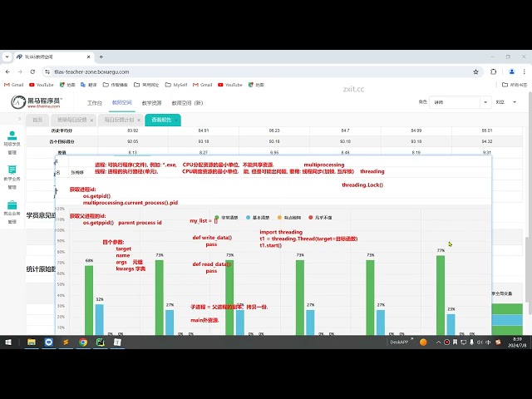The image size is (532, 399).
Task: Open the tab search chevron in Chrome
Action: click(x=7, y=57)
